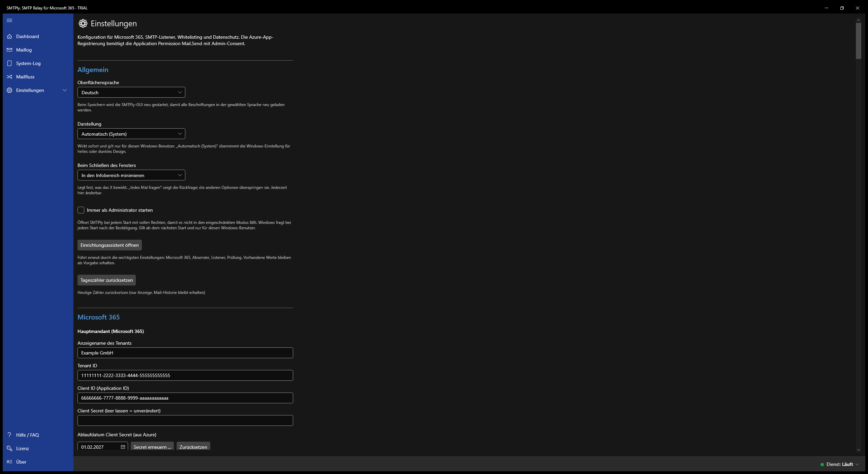Image resolution: width=868 pixels, height=474 pixels.
Task: Restore down the window from the title bar
Action: pos(842,8)
